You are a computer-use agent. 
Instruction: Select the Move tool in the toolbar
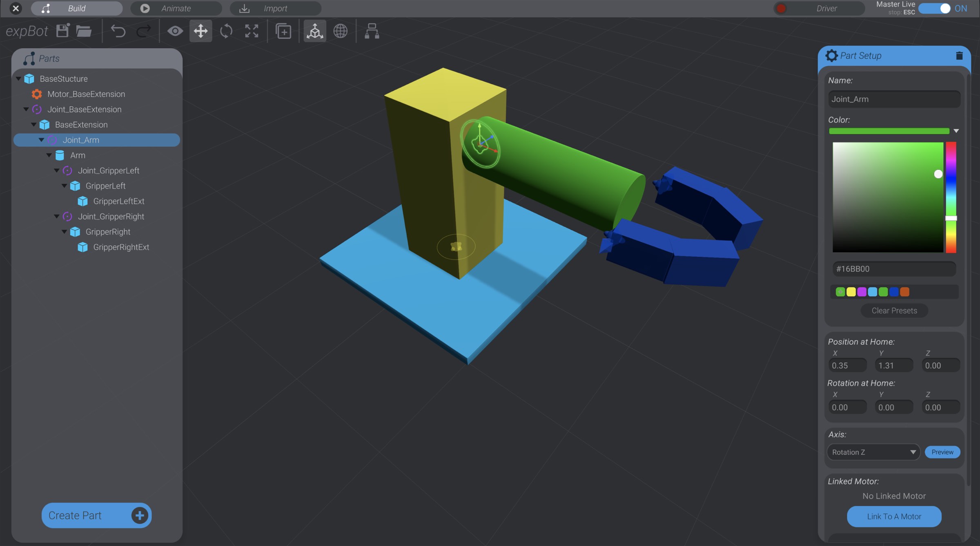pyautogui.click(x=201, y=31)
